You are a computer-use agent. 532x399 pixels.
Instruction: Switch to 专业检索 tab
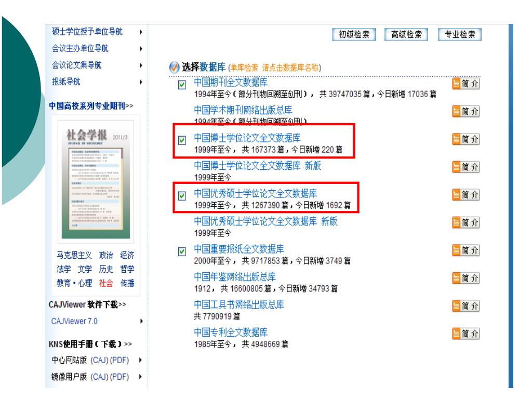point(460,34)
